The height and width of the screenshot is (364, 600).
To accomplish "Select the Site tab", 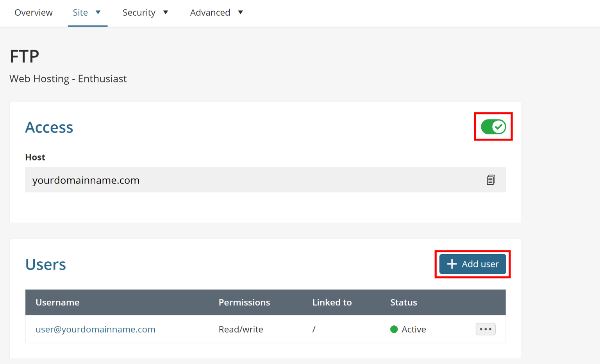I will [80, 12].
